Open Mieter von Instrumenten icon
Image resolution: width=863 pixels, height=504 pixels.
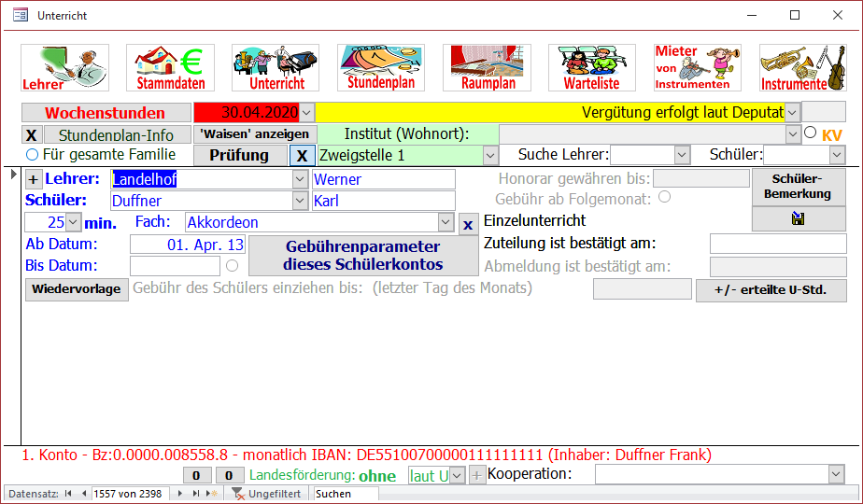click(698, 67)
